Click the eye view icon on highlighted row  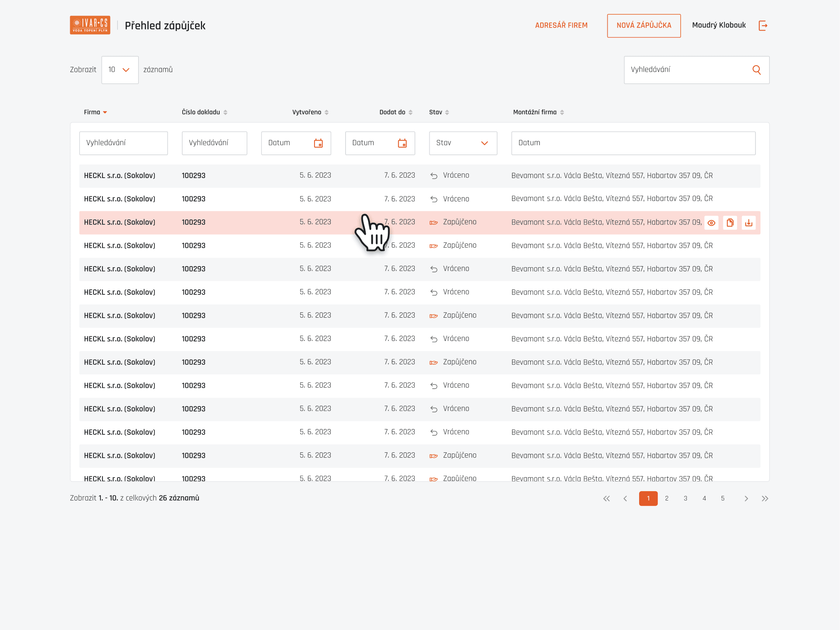711,223
